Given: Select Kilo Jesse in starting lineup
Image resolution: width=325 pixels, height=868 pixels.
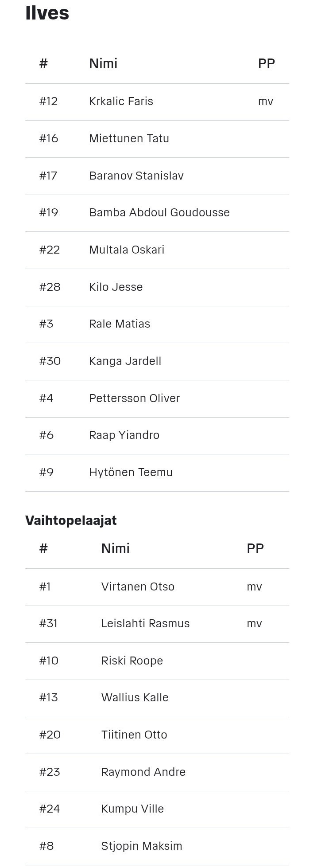Looking at the screenshot, I should [116, 287].
